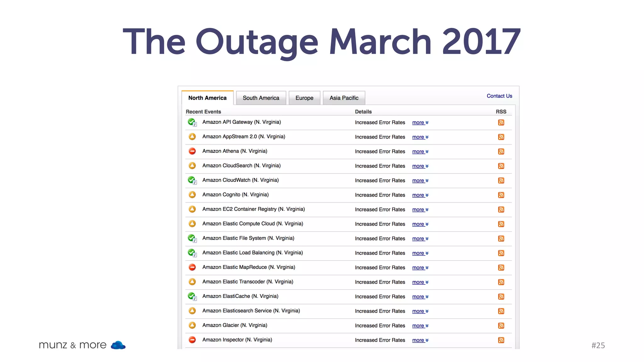Click the RSS feed icon for Amazon Athena
The height and width of the screenshot is (362, 644).
click(x=501, y=151)
